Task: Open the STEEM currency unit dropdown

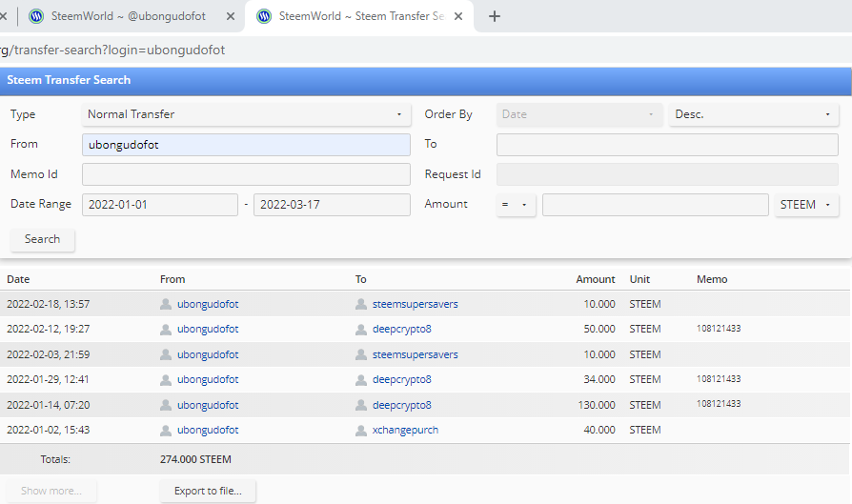Action: [x=806, y=205]
